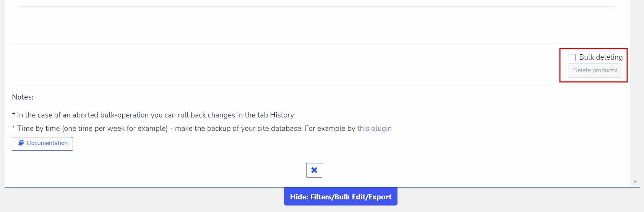Click the word Export on the Hide button
Viewport: 644px width, 212px height.
380,197
